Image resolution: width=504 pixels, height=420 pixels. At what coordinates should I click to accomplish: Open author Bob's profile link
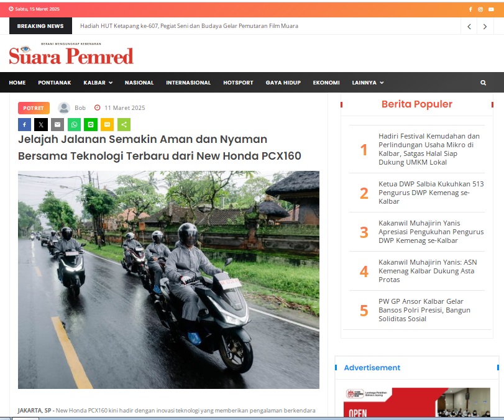click(x=80, y=108)
